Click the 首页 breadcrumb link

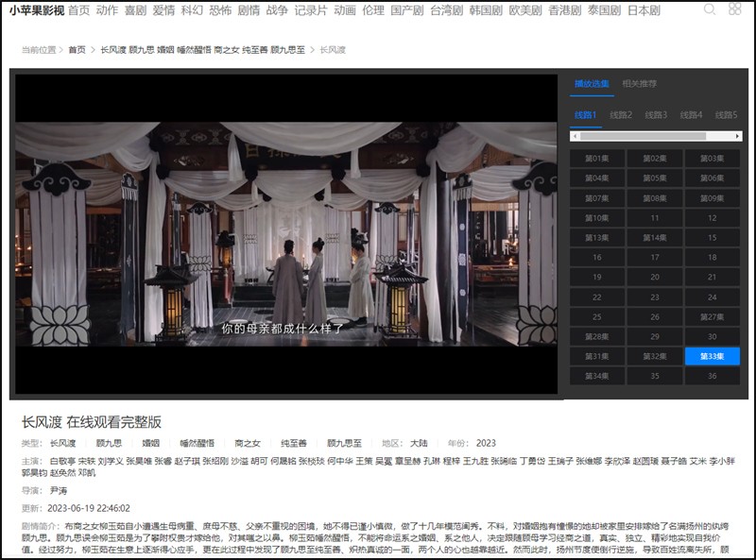[x=77, y=50]
